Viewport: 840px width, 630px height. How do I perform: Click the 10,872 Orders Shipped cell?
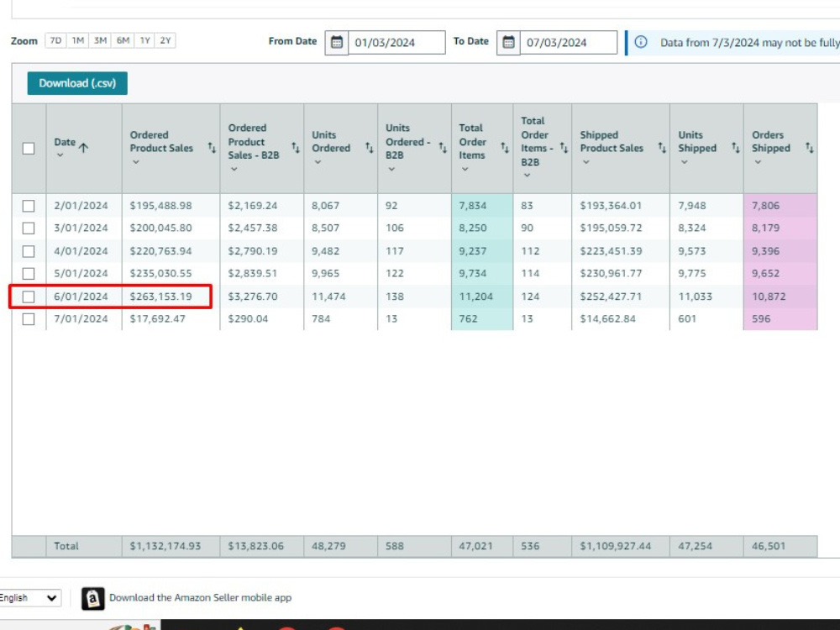[769, 297]
